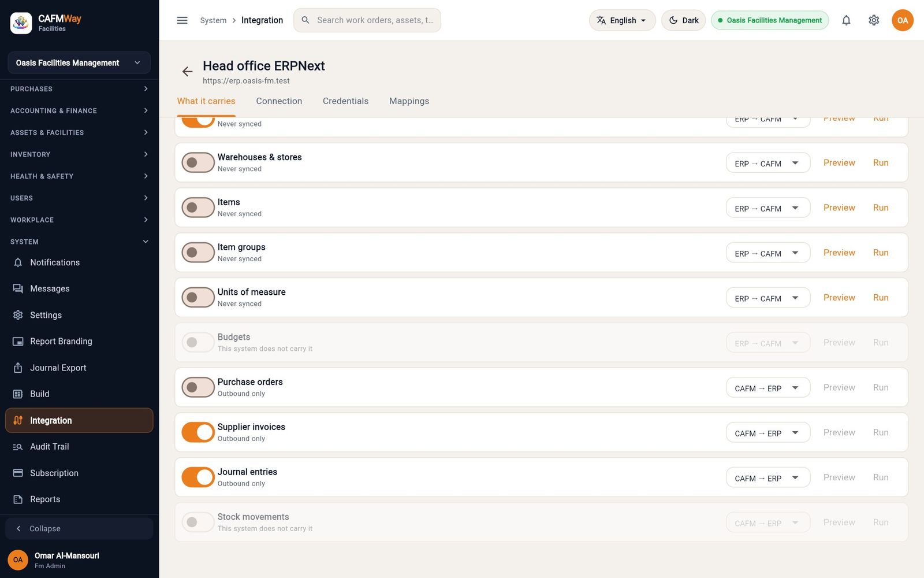Enable the Purchase orders toggle
The image size is (924, 578).
pyautogui.click(x=198, y=387)
